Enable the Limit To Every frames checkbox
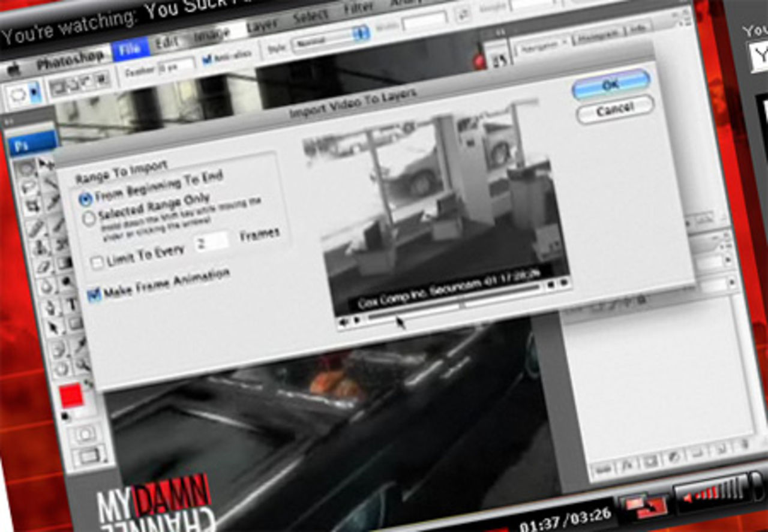Image resolution: width=768 pixels, height=532 pixels. (x=97, y=263)
